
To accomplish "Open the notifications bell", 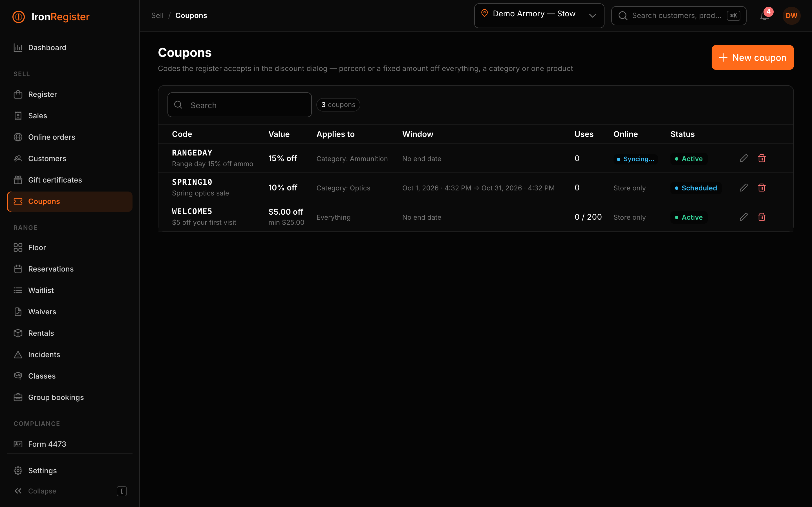I will [764, 15].
